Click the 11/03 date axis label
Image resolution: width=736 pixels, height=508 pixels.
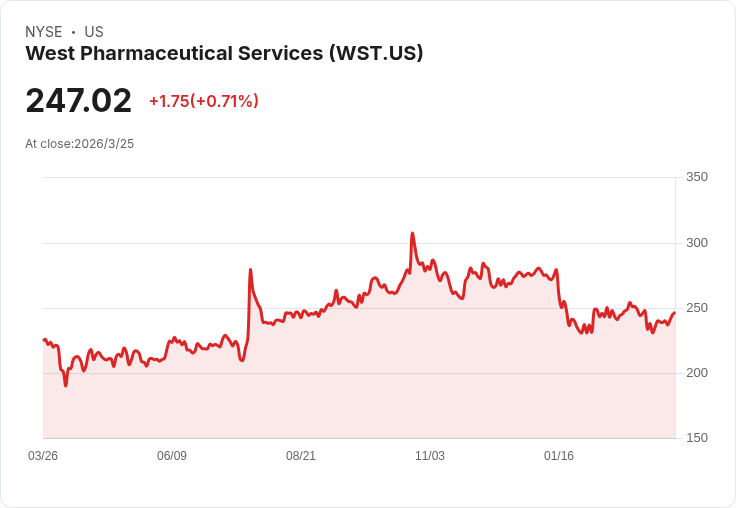(x=429, y=455)
